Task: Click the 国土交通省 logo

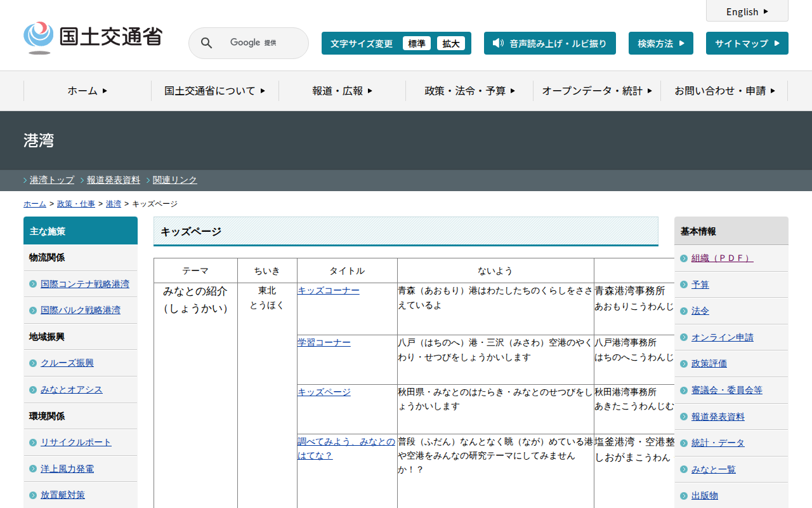Action: point(93,38)
